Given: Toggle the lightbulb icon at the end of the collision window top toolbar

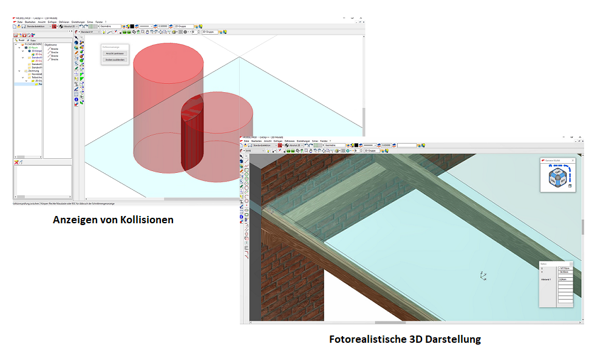Looking at the screenshot, I should [x=200, y=26].
